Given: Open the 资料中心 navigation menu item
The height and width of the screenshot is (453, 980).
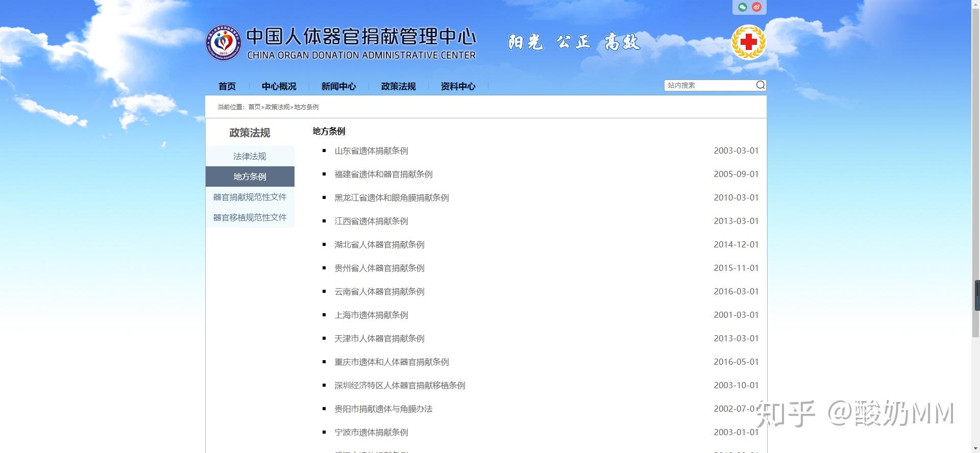Looking at the screenshot, I should point(458,86).
